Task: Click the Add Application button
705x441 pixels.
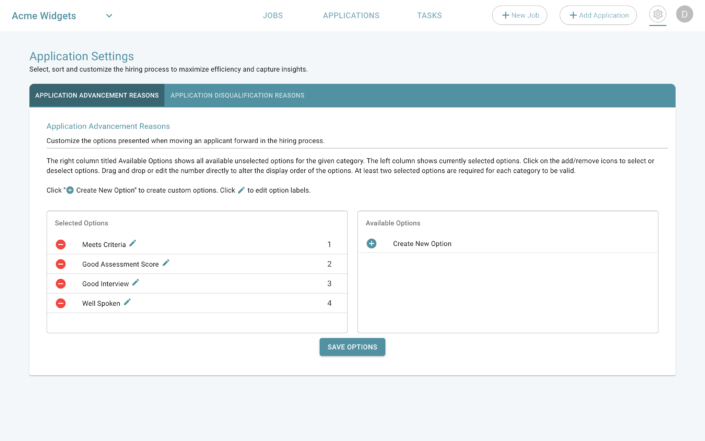Action: point(598,15)
